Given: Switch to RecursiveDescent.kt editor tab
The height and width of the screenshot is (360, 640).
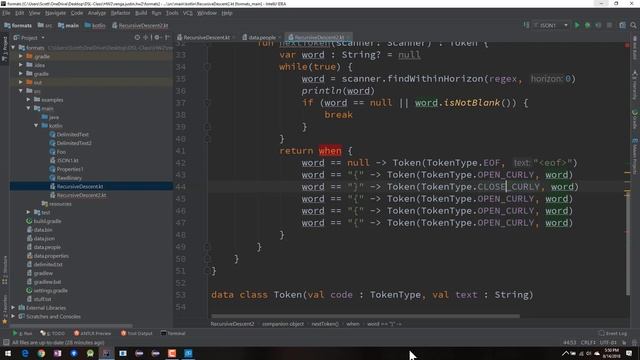Looking at the screenshot, I should pos(206,37).
